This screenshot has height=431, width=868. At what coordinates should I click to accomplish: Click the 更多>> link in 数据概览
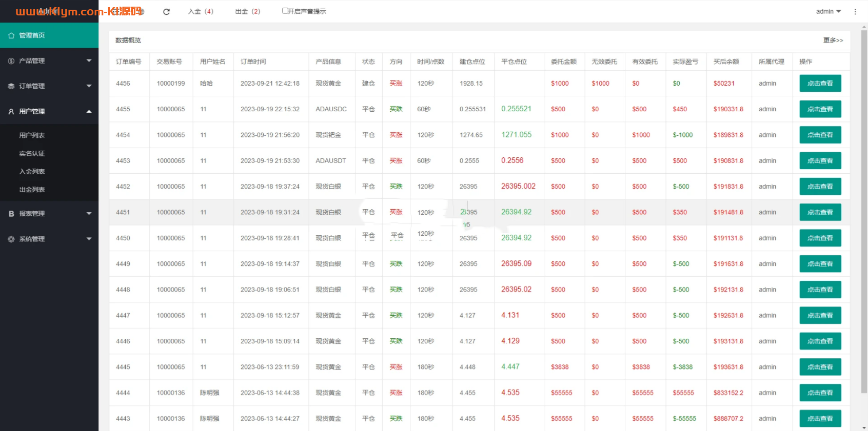(x=833, y=40)
